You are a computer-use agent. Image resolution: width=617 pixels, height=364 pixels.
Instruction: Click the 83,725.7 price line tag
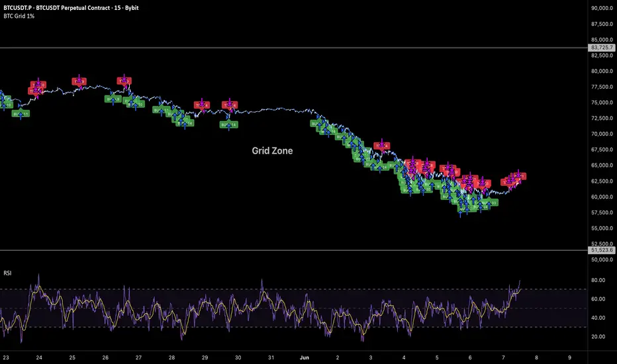(601, 48)
